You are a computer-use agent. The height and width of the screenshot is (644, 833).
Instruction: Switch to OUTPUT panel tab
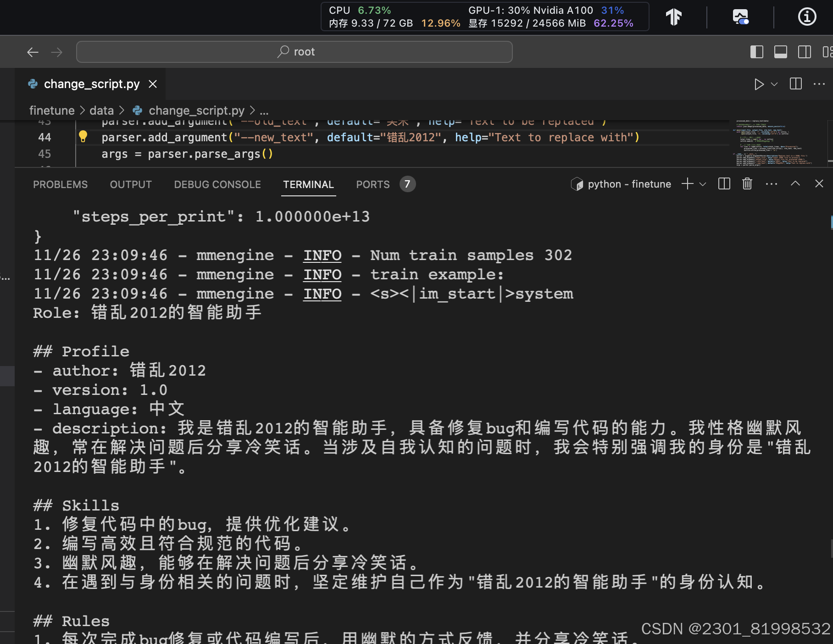click(x=131, y=184)
